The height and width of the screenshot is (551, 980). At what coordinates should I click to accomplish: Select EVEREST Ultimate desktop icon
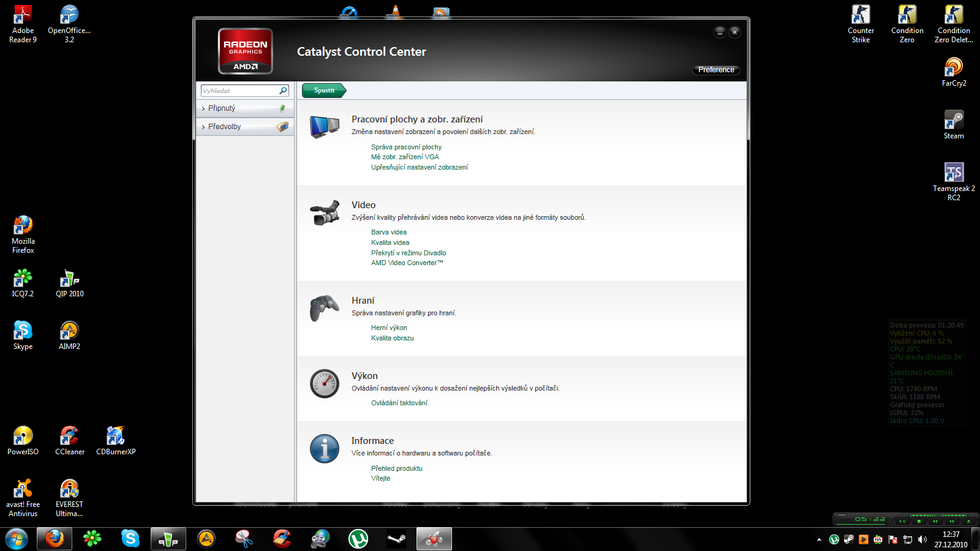point(69,498)
